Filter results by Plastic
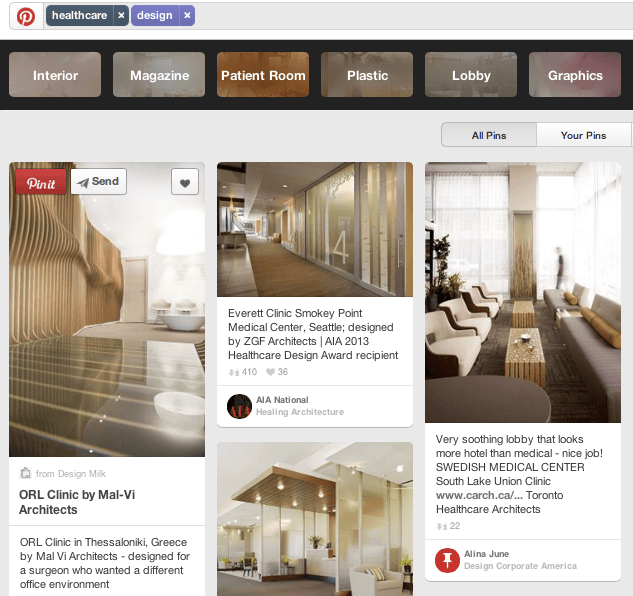This screenshot has width=633, height=596. (x=367, y=75)
